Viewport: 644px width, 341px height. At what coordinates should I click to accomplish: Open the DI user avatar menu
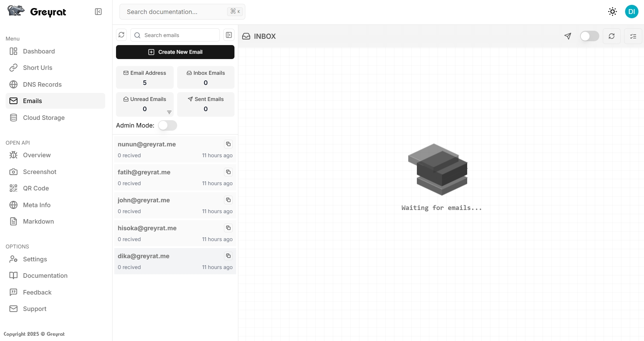point(631,12)
